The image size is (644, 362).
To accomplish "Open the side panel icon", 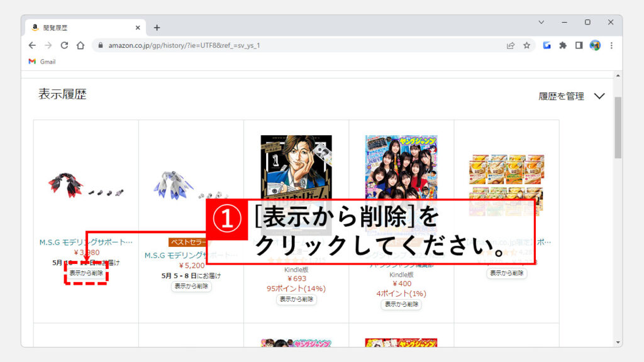I will tap(579, 45).
